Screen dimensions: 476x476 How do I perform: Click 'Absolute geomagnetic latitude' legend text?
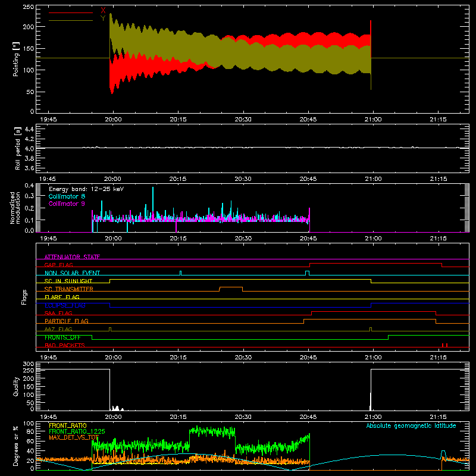(411, 425)
